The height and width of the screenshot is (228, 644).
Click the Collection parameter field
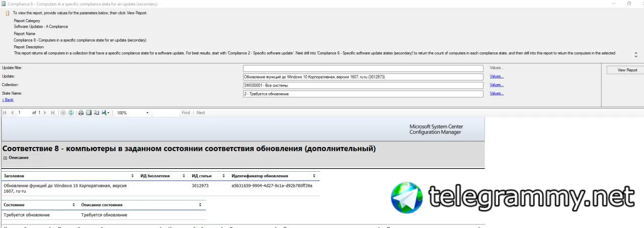pyautogui.click(x=363, y=85)
